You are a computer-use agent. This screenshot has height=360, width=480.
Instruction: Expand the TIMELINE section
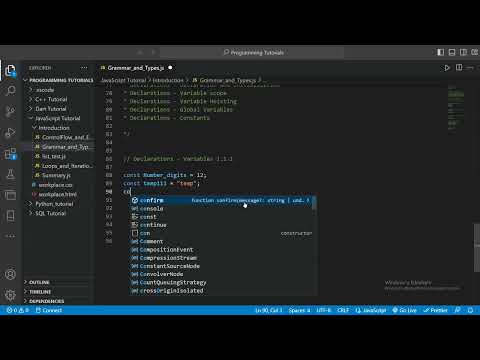(x=59, y=292)
